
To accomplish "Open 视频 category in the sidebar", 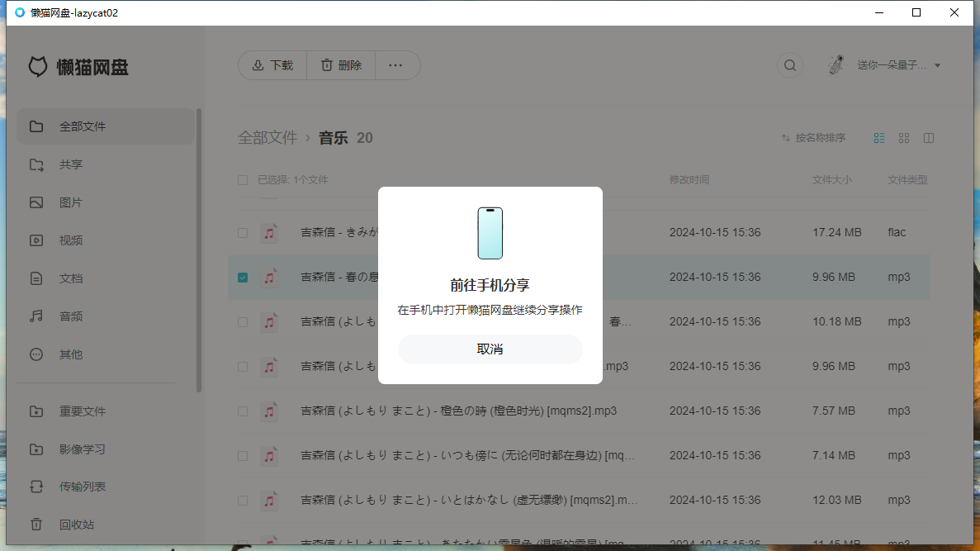I will tap(106, 240).
